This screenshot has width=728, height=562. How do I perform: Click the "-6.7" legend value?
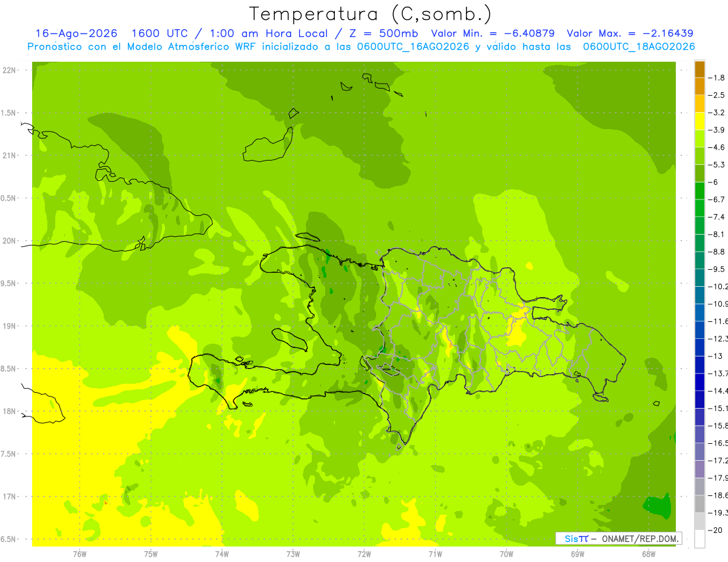(x=718, y=199)
